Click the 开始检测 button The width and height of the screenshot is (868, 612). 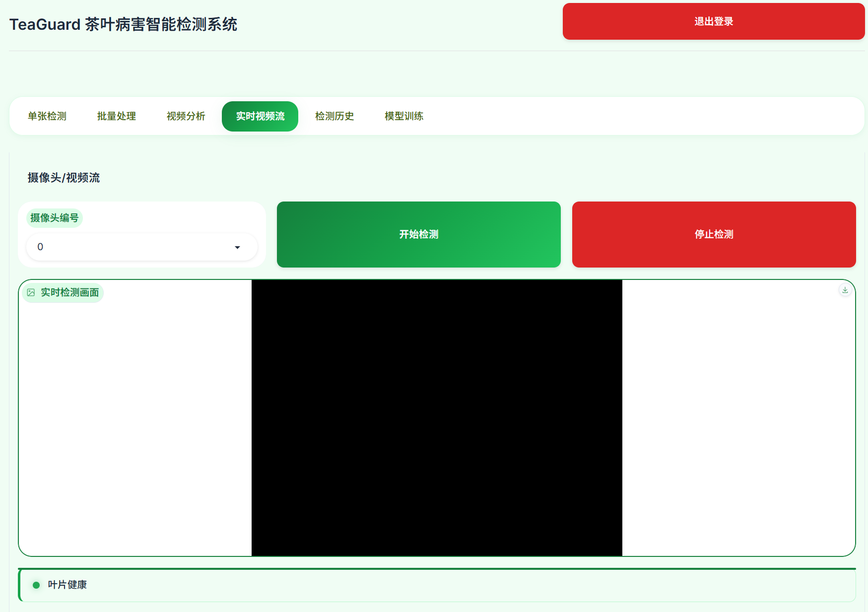coord(419,234)
